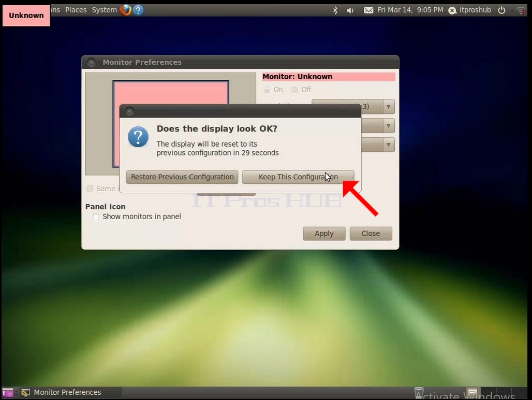Click Restore Previous Configuration button
Viewport: 532px width, 400px height.
(x=182, y=177)
